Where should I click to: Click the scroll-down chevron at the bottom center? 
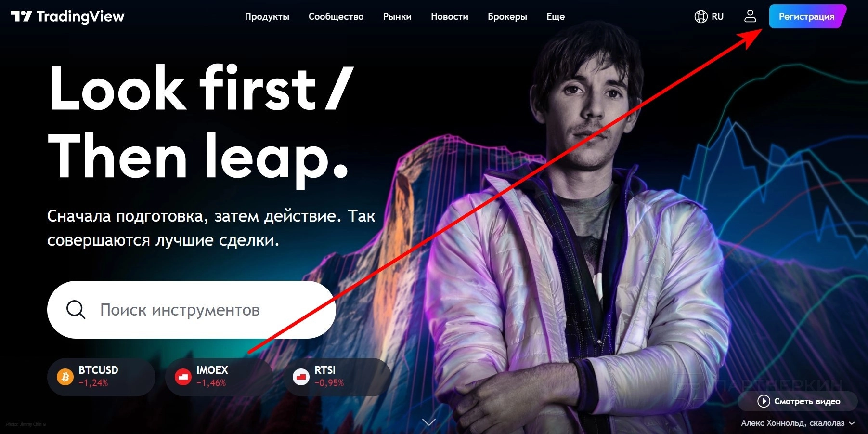coord(428,422)
